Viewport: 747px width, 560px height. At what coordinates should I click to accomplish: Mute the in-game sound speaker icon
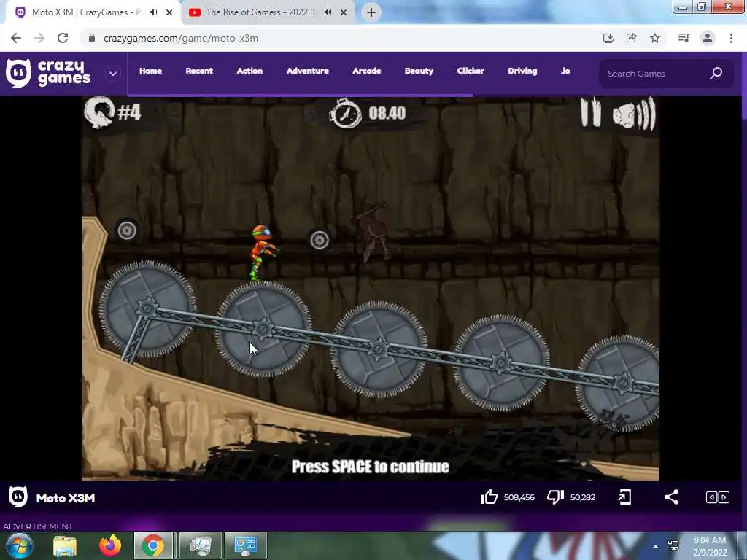pos(634,114)
